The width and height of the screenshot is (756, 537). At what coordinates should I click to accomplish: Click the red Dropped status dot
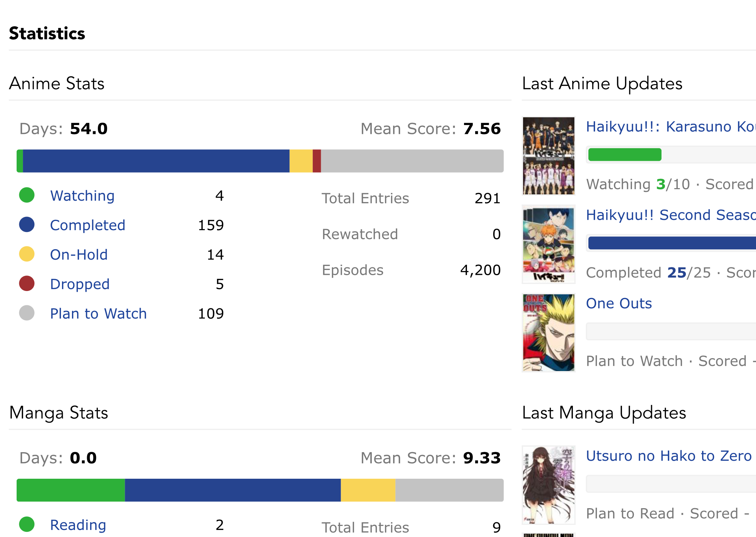point(27,284)
